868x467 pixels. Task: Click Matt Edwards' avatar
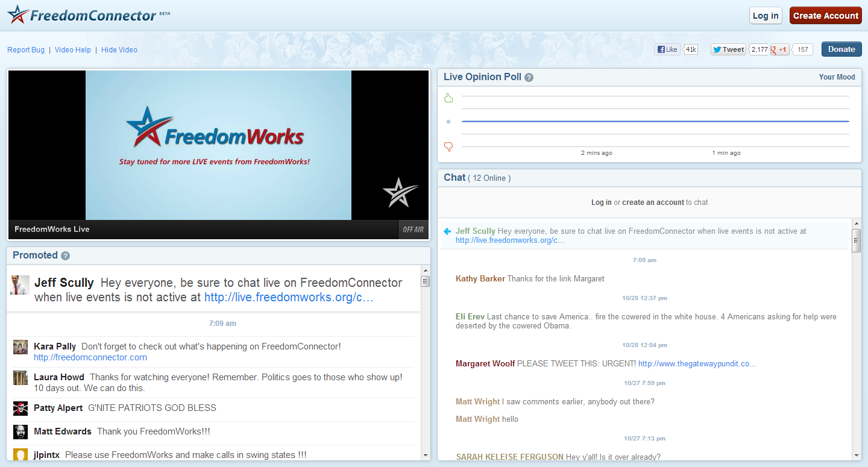point(20,432)
